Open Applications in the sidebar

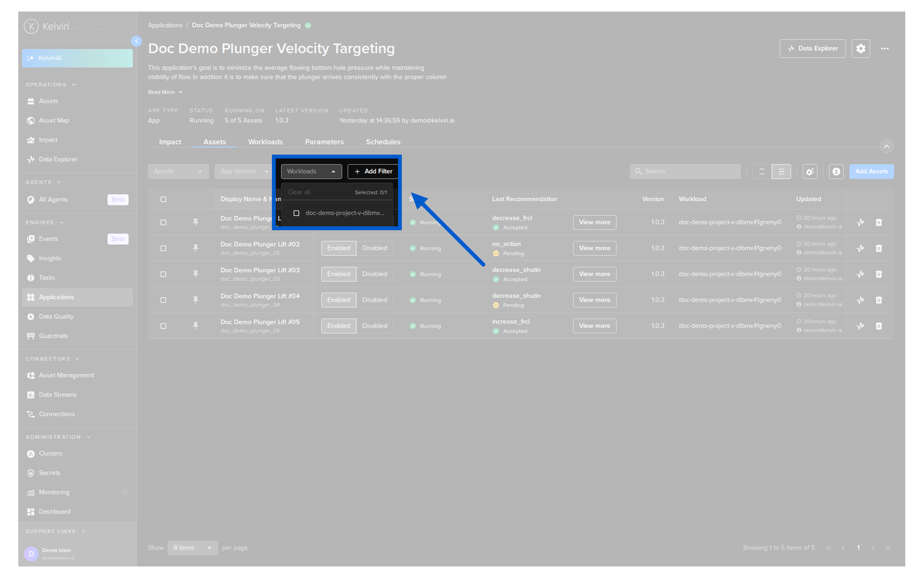[77, 297]
